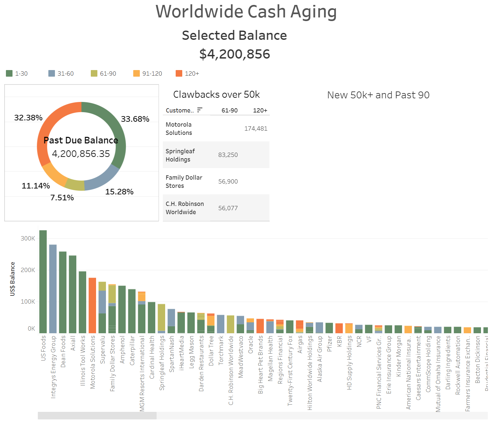Viewport: 504px width, 425px height.
Task: Click the Darden Restaurants axis label
Action: 201,363
